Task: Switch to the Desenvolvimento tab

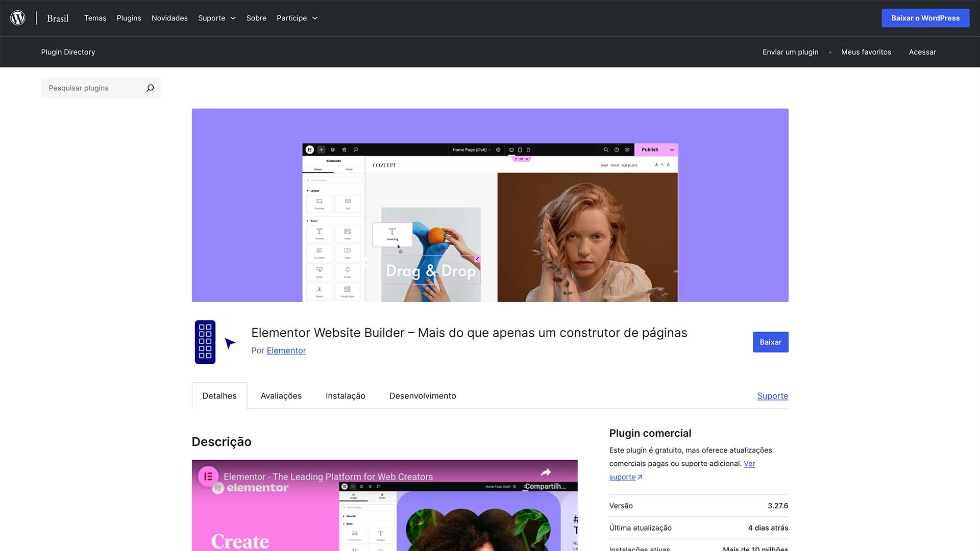Action: (423, 396)
